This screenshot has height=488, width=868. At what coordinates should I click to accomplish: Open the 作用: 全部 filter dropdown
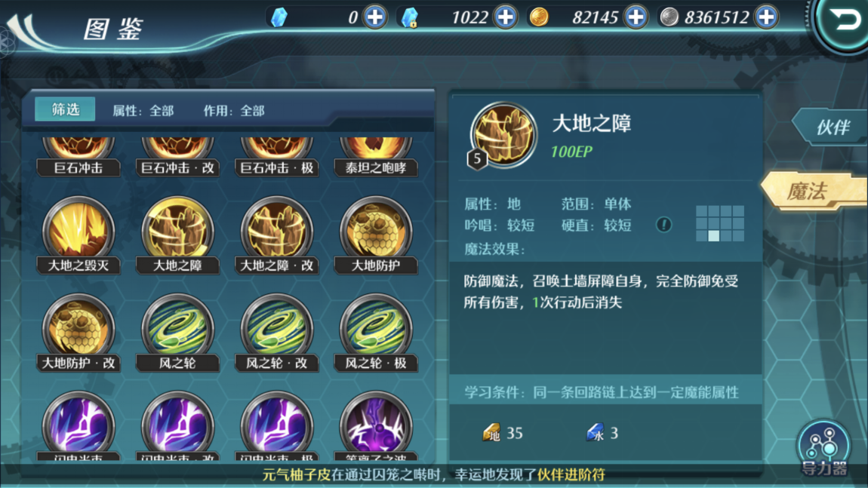[234, 111]
